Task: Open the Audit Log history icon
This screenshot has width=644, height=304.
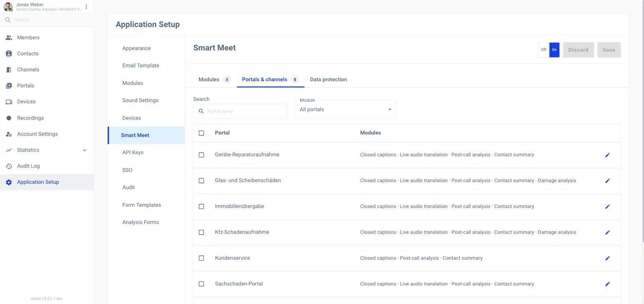Action: (x=9, y=166)
